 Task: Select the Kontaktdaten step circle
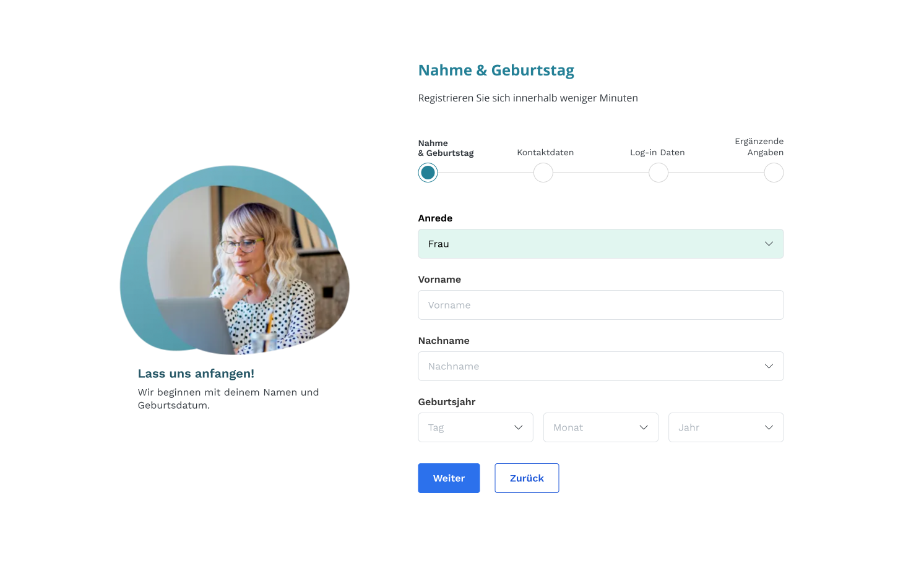point(543,173)
